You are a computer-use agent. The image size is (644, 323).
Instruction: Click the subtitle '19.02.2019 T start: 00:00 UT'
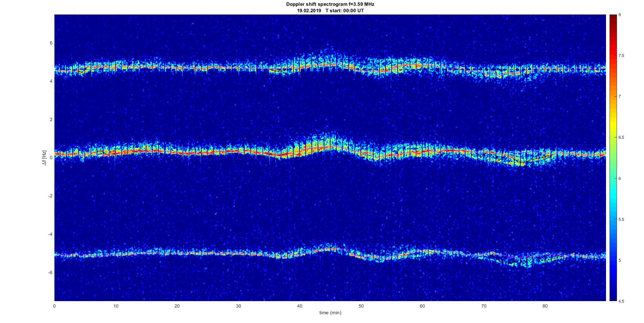tap(330, 11)
